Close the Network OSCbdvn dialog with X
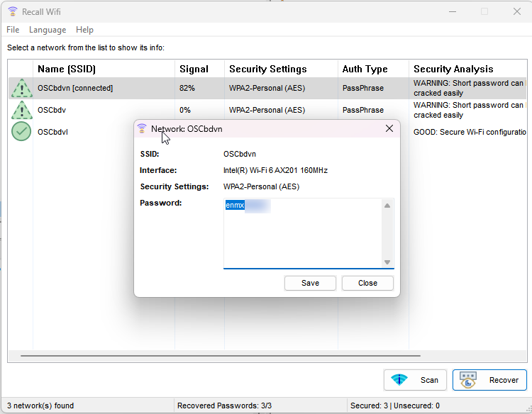 pos(389,129)
